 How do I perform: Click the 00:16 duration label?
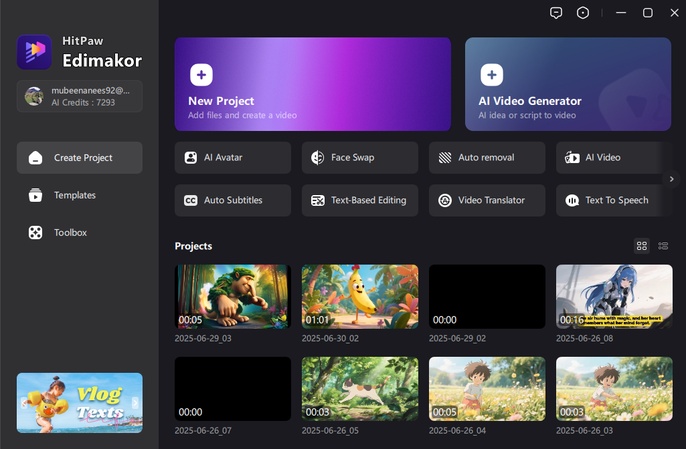(x=571, y=320)
